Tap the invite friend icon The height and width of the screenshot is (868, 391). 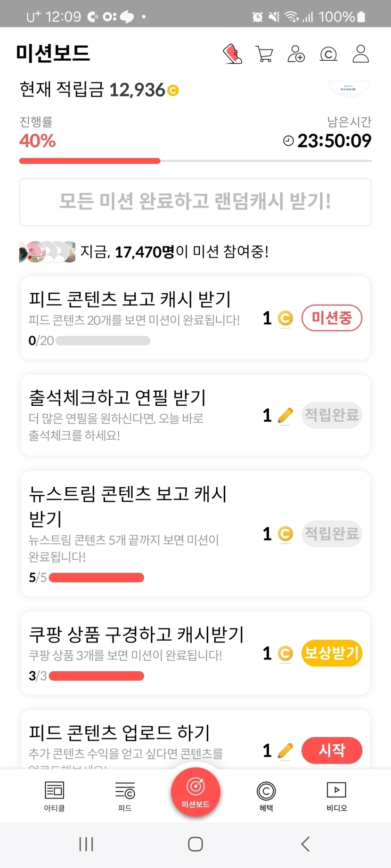tap(296, 54)
